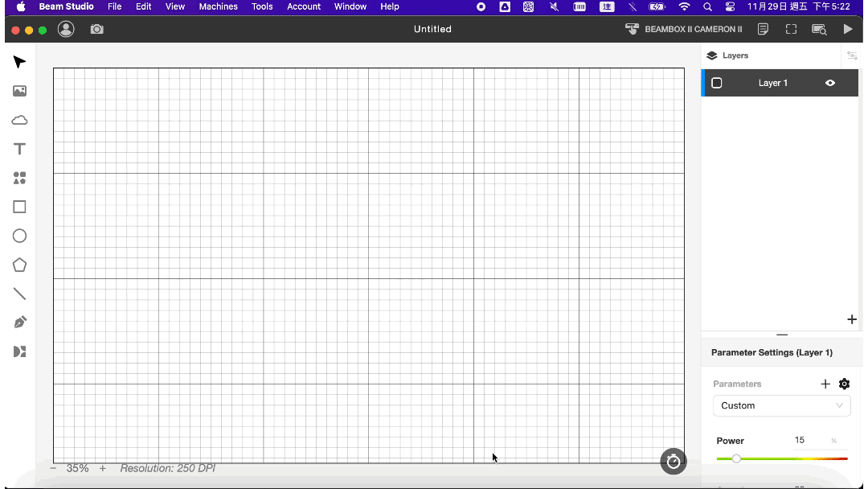Image resolution: width=868 pixels, height=489 pixels.
Task: Collapse the Layers panel divider handle
Action: pyautogui.click(x=781, y=335)
